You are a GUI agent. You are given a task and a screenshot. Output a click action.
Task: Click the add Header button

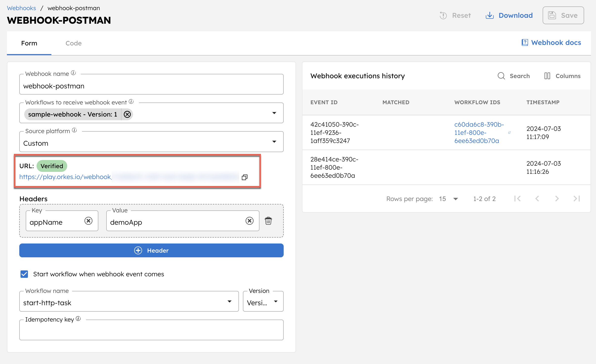pyautogui.click(x=151, y=250)
